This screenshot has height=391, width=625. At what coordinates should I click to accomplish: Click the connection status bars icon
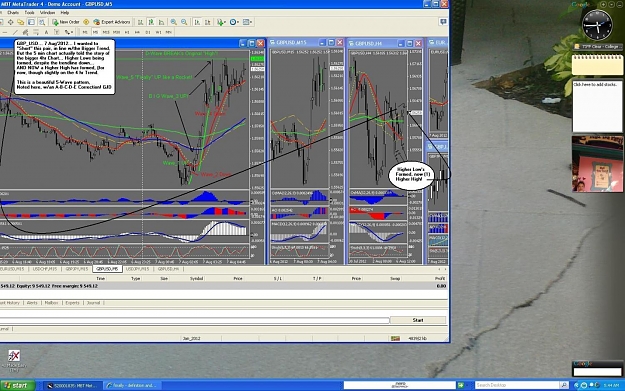pyautogui.click(x=395, y=338)
